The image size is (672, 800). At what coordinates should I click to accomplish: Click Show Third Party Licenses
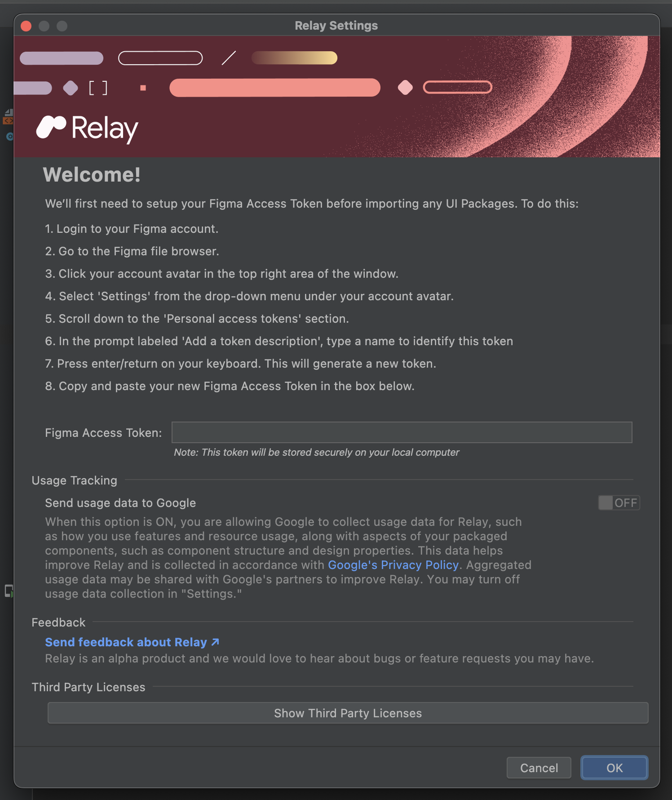pos(348,713)
